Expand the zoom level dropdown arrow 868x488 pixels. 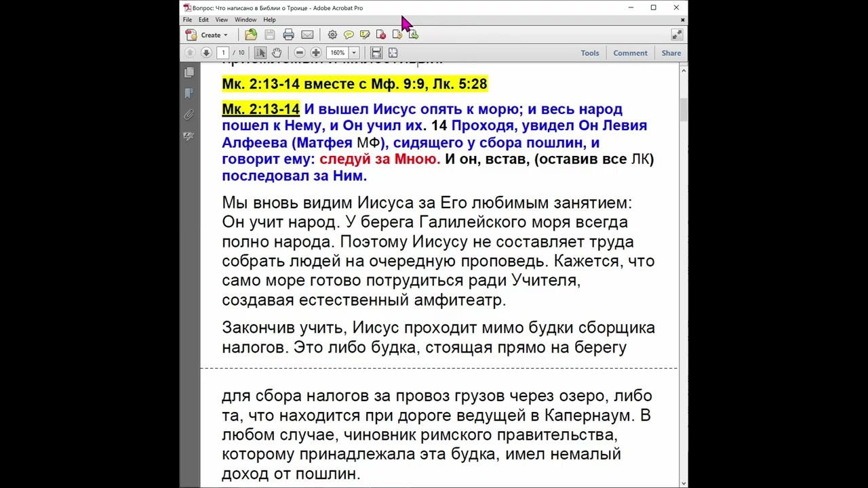[x=353, y=53]
